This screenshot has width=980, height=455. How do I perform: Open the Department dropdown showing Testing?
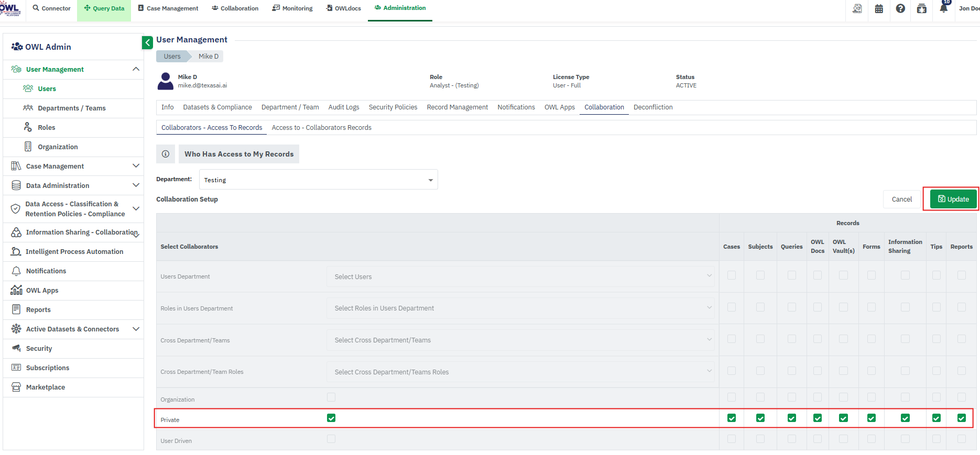coord(318,180)
